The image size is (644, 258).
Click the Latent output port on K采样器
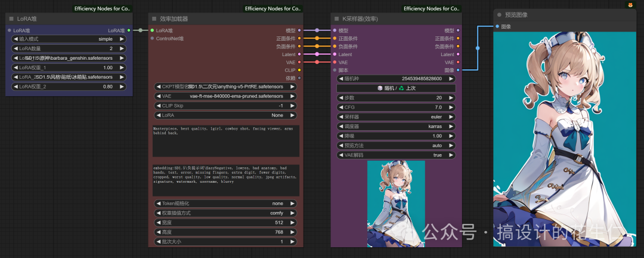pos(458,54)
